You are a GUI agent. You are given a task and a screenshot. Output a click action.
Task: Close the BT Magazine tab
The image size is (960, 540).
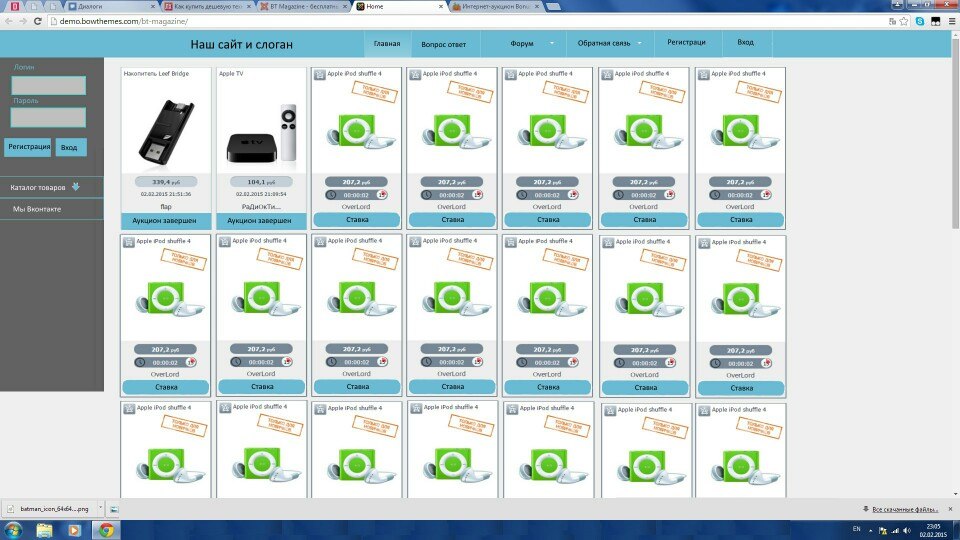pos(345,6)
